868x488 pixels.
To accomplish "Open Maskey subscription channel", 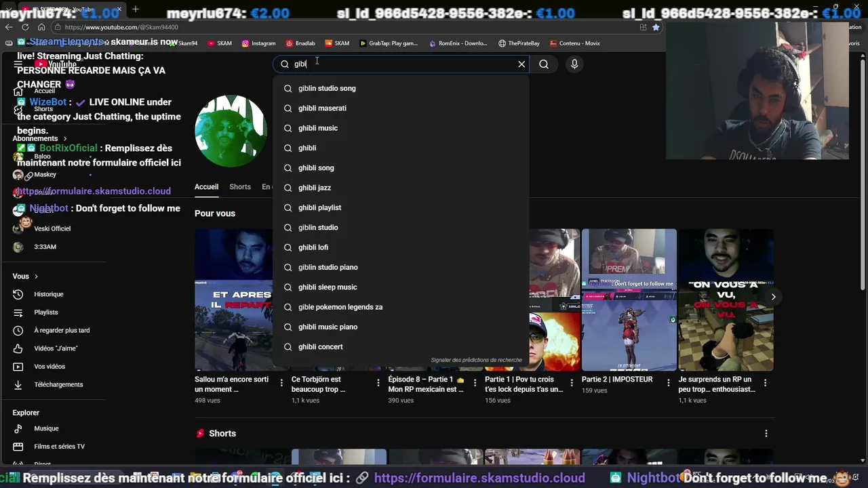I will coord(45,175).
